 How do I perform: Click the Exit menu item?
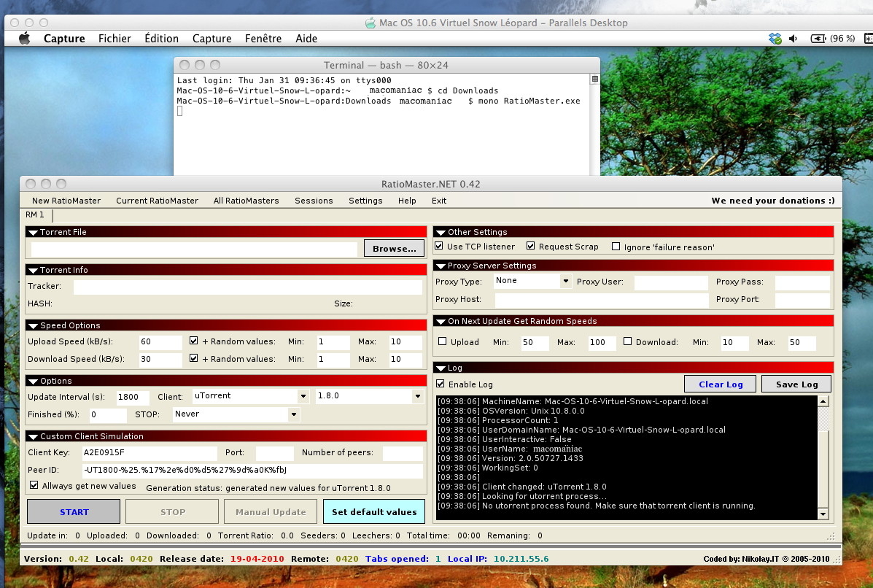pyautogui.click(x=439, y=201)
